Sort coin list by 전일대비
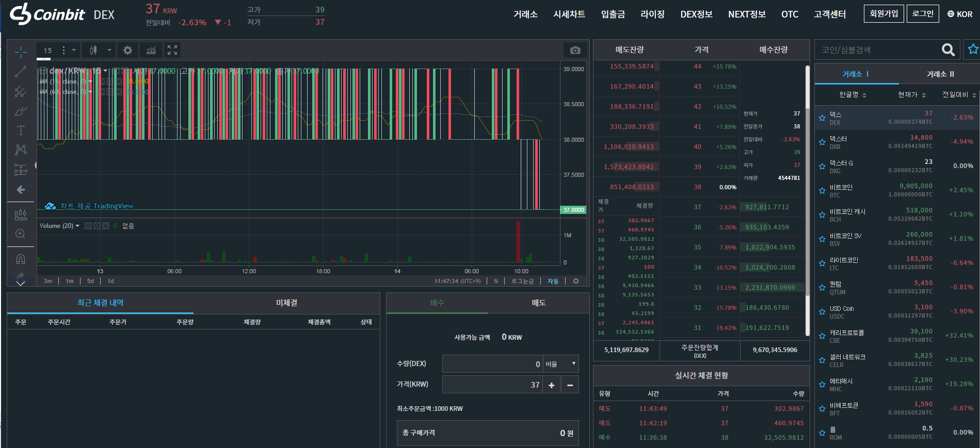 click(x=959, y=94)
